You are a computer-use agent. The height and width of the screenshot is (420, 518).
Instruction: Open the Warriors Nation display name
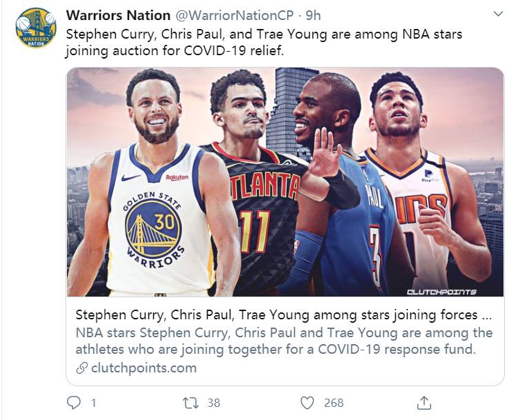[x=118, y=15]
